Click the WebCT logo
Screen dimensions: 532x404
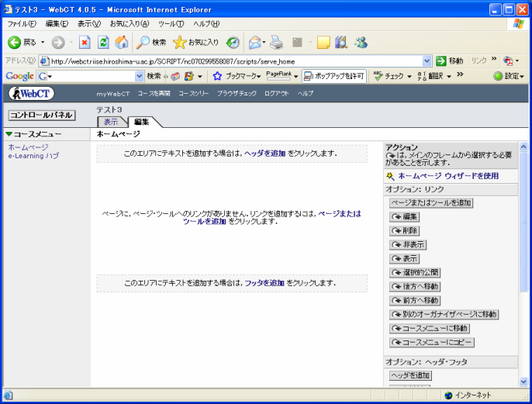pos(31,93)
